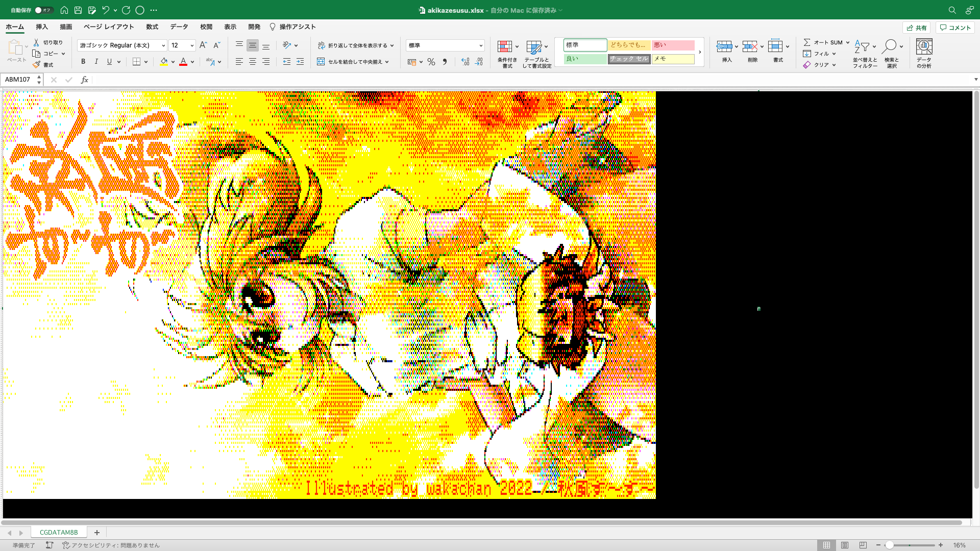Decrease decimal places icon
Screen dimensions: 980x551
pyautogui.click(x=479, y=62)
